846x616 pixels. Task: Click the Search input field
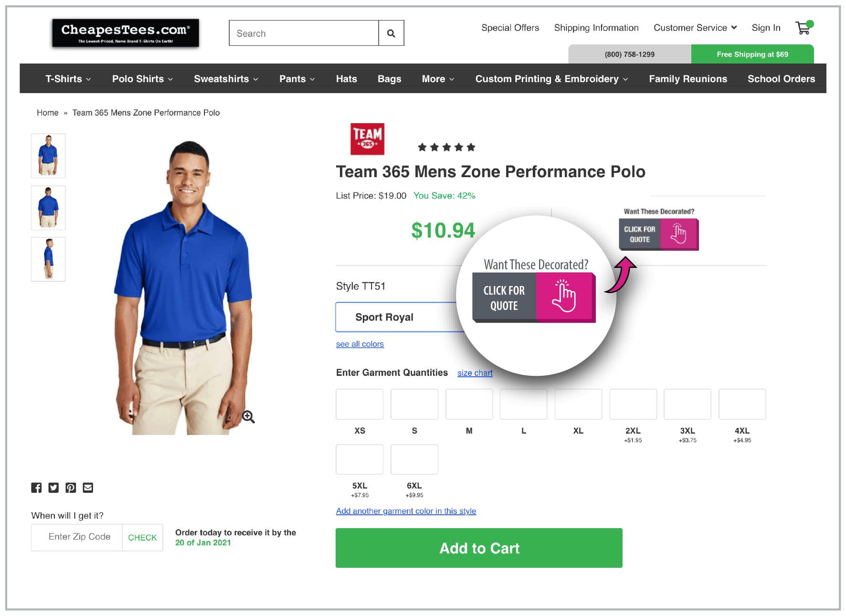[304, 33]
